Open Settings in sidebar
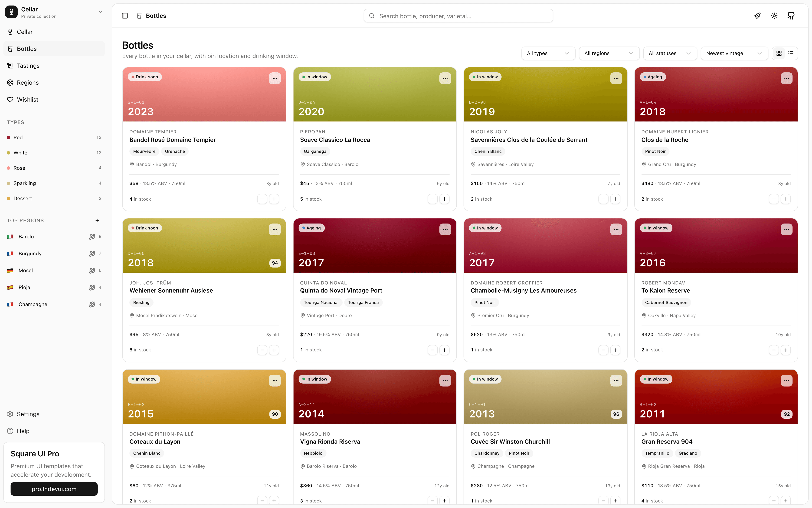 pyautogui.click(x=54, y=414)
